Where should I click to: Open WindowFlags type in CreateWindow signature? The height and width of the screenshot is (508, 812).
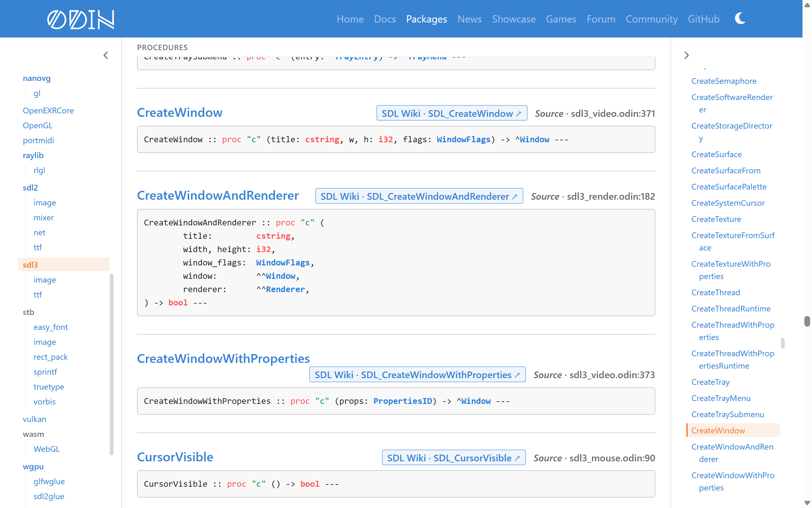click(463, 139)
